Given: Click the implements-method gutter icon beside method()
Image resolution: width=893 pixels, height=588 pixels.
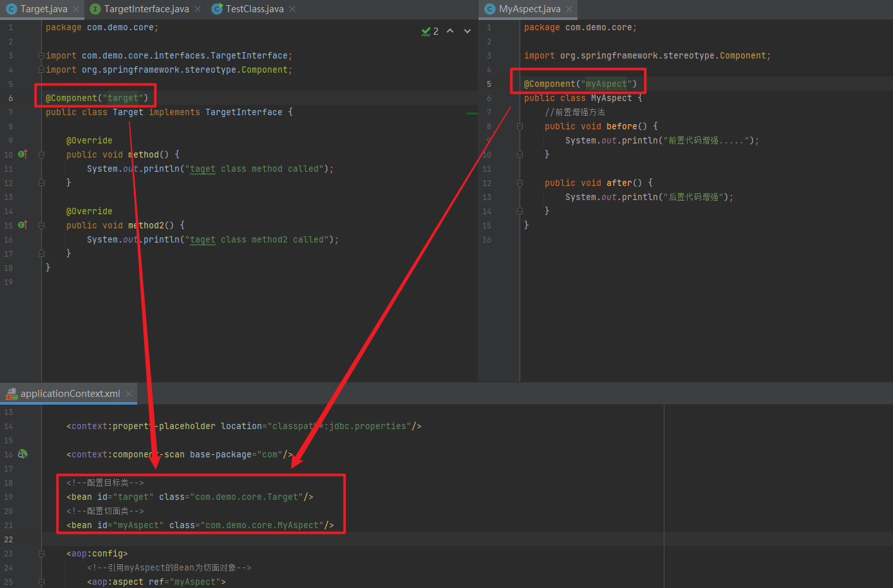Looking at the screenshot, I should [x=23, y=154].
